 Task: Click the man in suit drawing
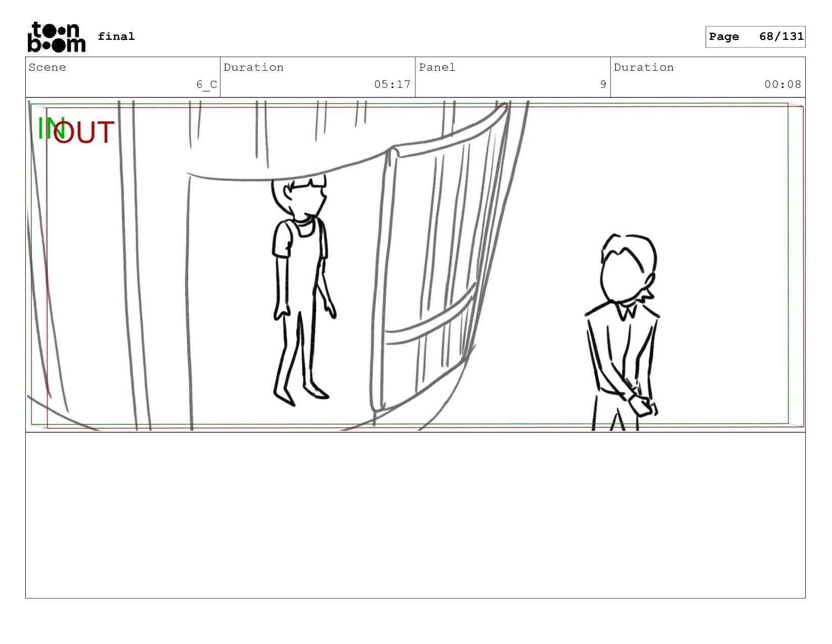point(623,332)
